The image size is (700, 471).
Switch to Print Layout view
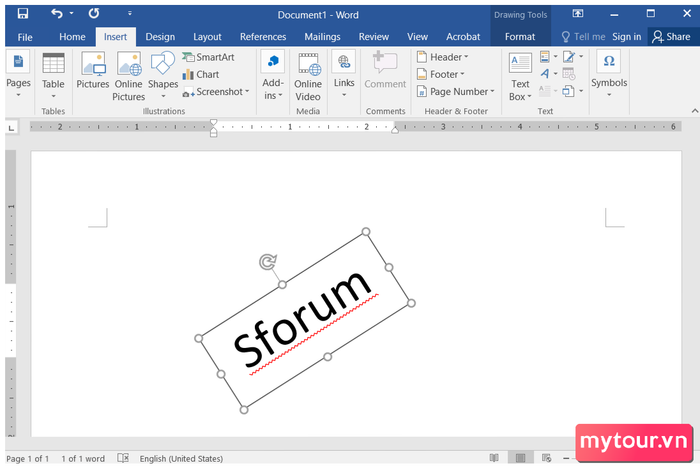520,458
